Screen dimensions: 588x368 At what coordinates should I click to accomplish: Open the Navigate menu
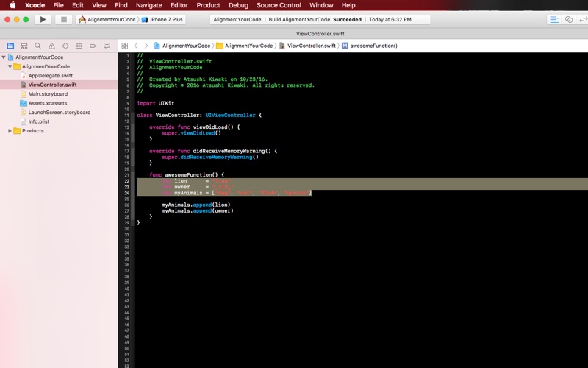[149, 5]
